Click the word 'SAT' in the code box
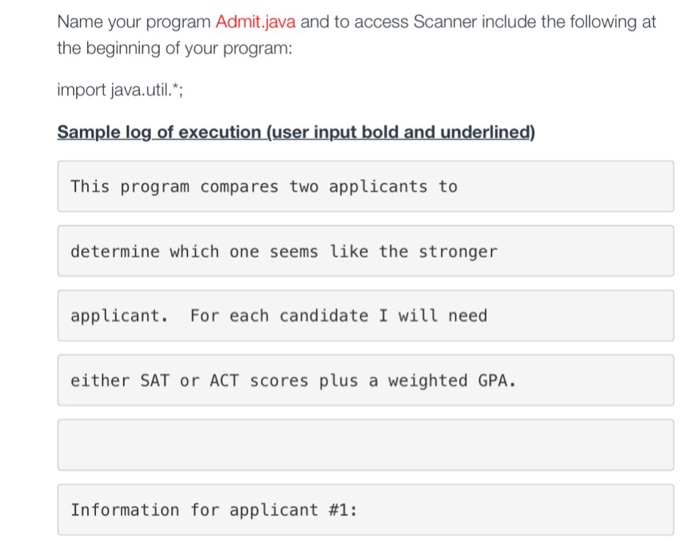 click(155, 380)
